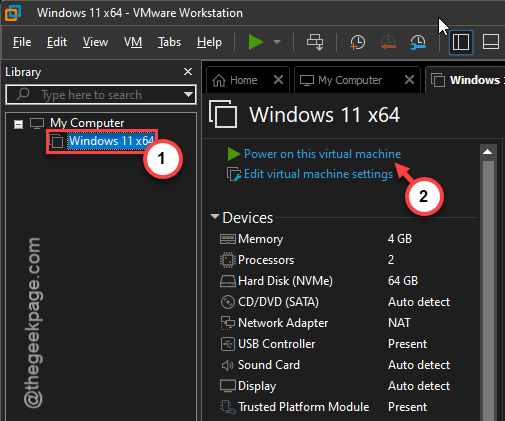Screen dimensions: 505x421
Task: Select the USB Controller label
Action: (276, 344)
